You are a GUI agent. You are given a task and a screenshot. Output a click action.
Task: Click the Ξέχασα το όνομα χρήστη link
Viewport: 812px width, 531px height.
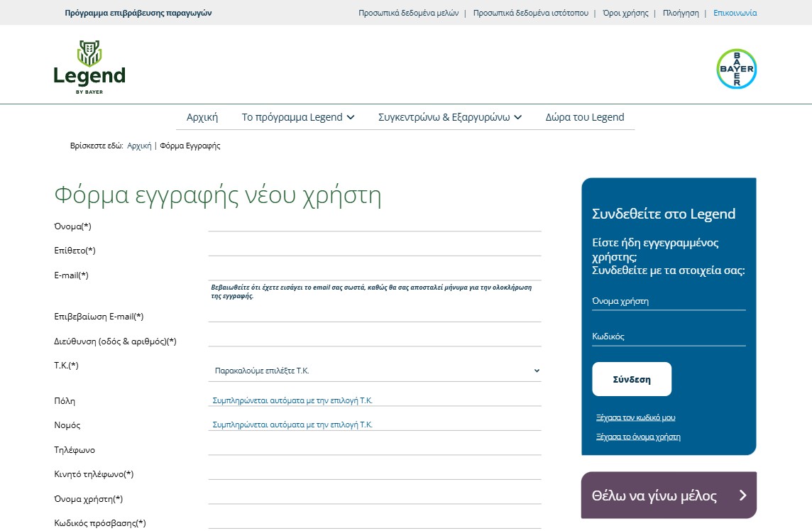pos(638,437)
